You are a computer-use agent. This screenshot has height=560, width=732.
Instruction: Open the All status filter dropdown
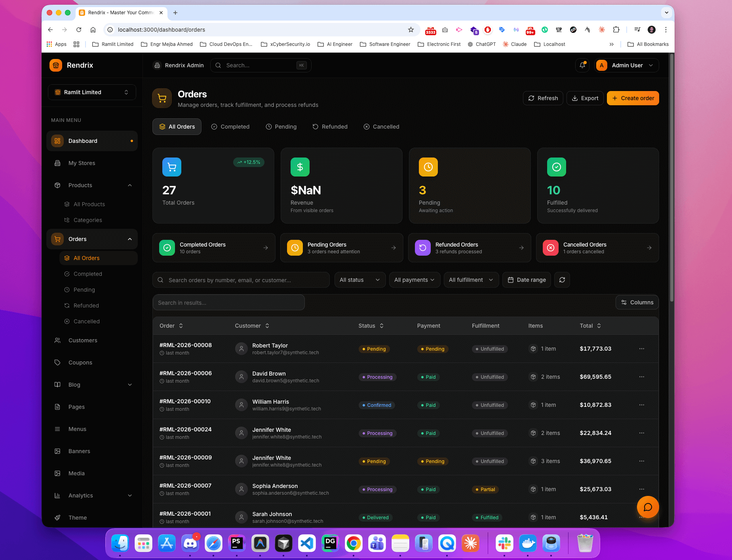(x=359, y=280)
